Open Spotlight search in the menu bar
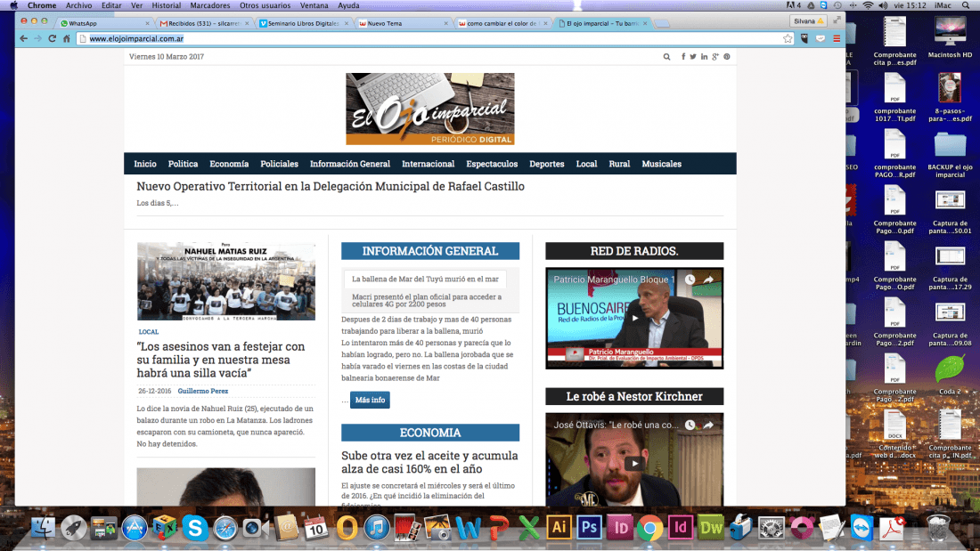 (967, 5)
